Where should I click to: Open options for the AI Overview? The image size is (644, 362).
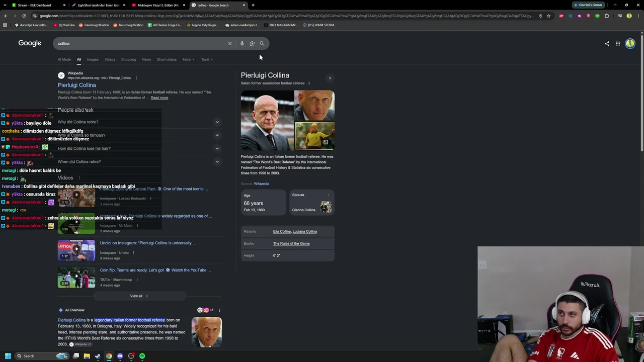pos(219,310)
